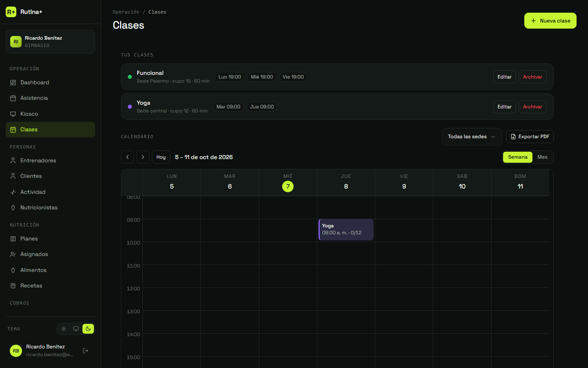Click the Mar 09:00 schedule chip
The width and height of the screenshot is (588, 368).
click(x=228, y=107)
